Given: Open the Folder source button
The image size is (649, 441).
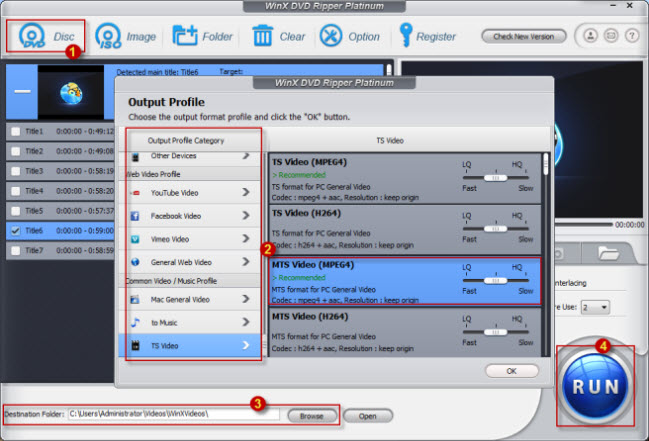Looking at the screenshot, I should (x=202, y=36).
